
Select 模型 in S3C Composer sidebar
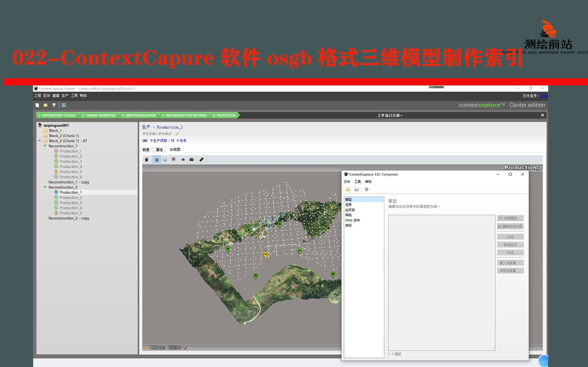point(364,200)
